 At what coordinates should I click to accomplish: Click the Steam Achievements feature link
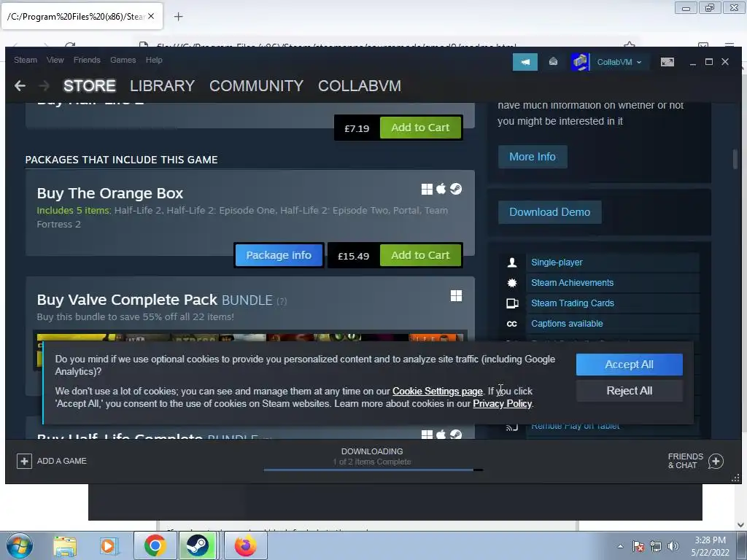pyautogui.click(x=572, y=283)
